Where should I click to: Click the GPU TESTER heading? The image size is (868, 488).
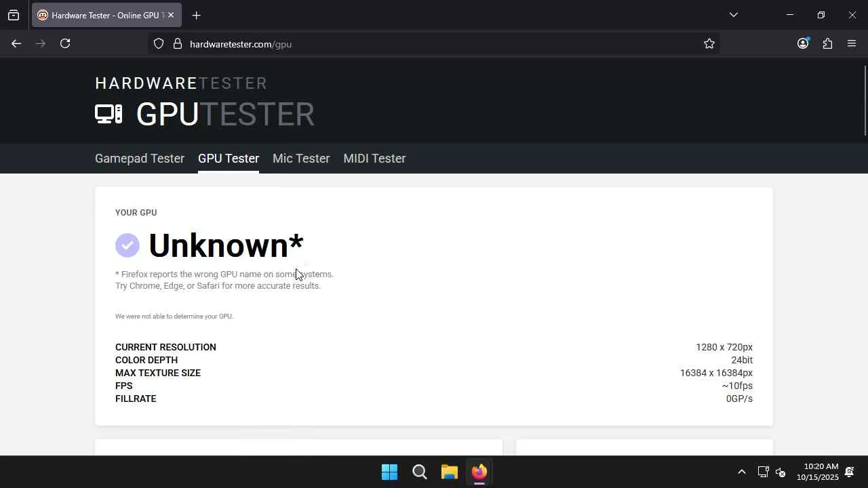tap(225, 114)
